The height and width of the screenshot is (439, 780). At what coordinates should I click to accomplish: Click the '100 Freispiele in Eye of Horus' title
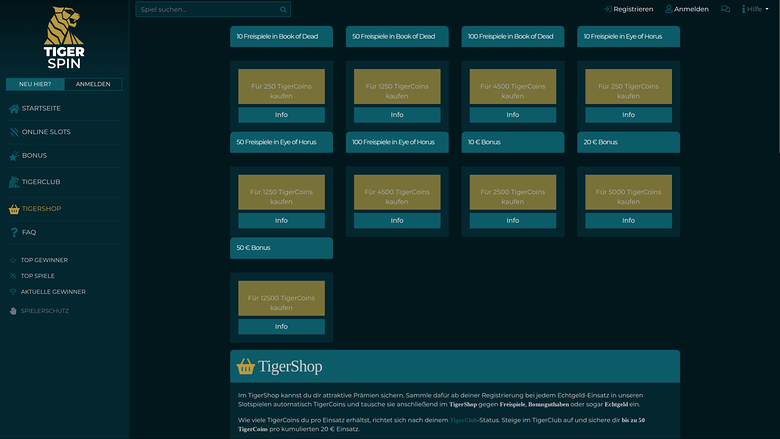pyautogui.click(x=393, y=142)
